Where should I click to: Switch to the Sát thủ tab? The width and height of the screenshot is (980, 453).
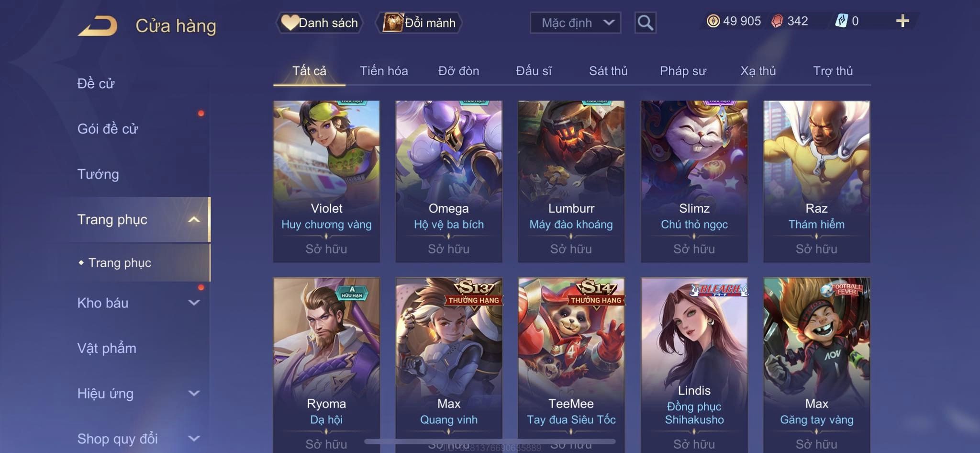(x=608, y=71)
